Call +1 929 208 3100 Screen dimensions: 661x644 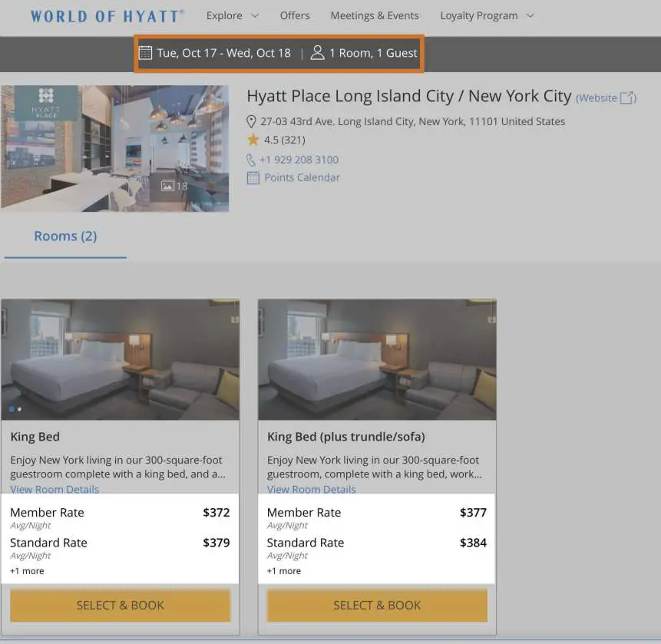coord(299,160)
